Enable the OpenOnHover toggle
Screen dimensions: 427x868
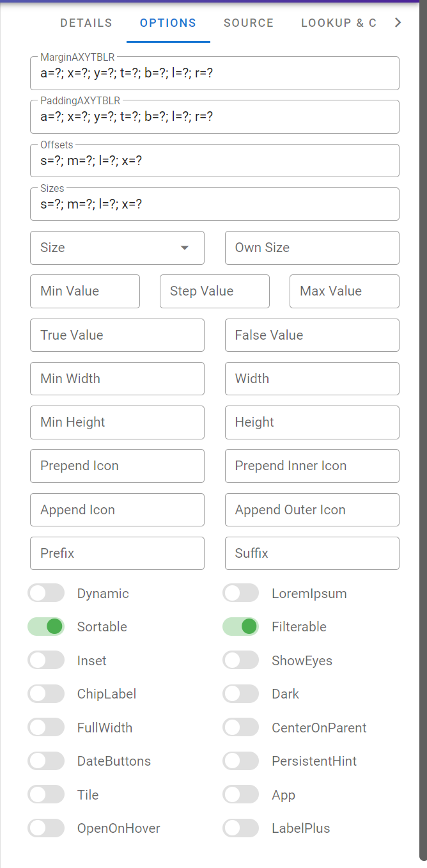[x=47, y=828]
